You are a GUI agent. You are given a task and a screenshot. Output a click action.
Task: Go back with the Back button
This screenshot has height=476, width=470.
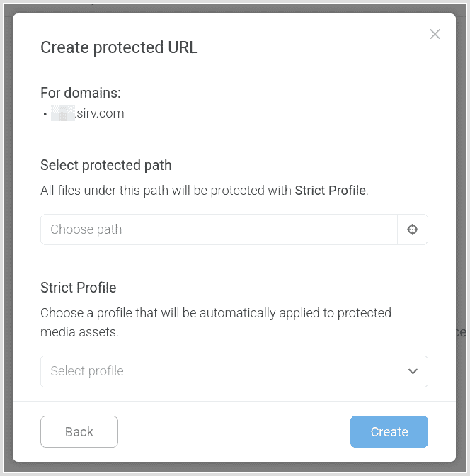tap(79, 431)
